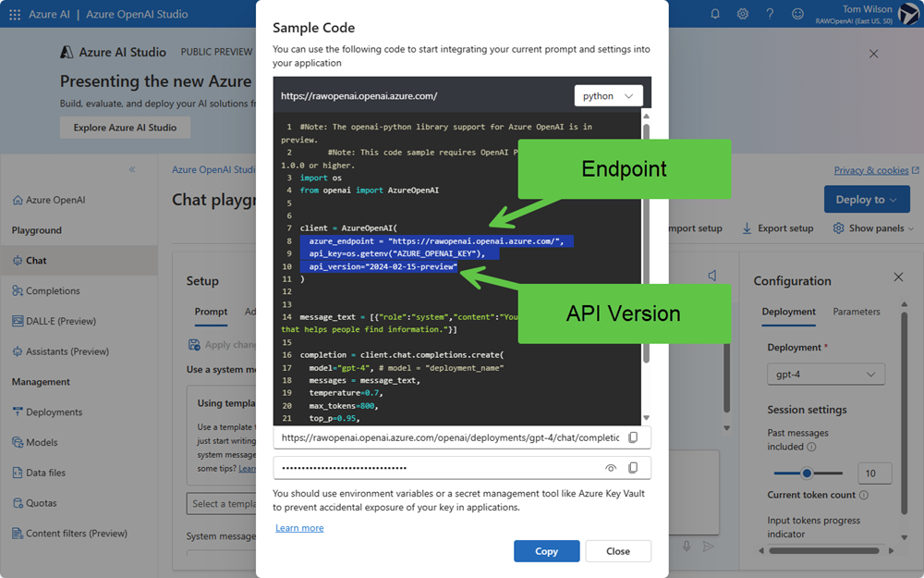Open the Select a template dropdown
Viewport: 924px width, 578px height.
tap(221, 504)
